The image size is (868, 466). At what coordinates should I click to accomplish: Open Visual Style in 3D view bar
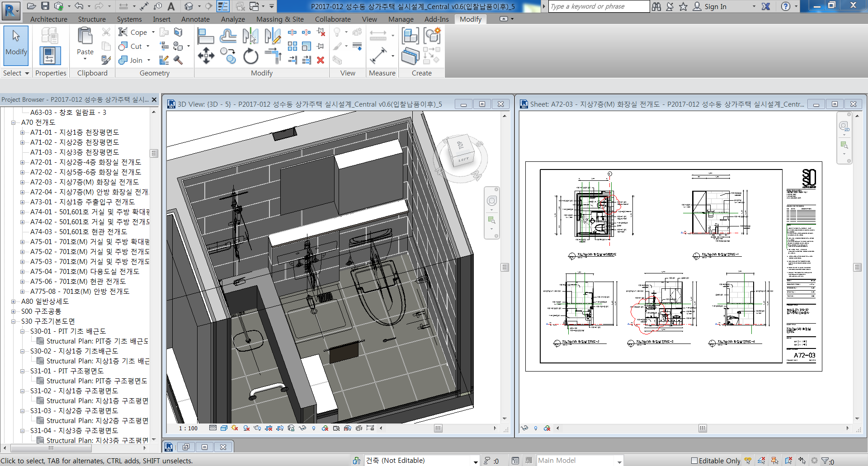[224, 428]
